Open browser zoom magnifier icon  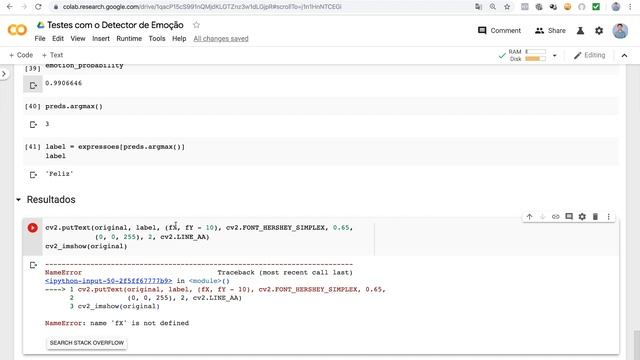click(x=493, y=7)
